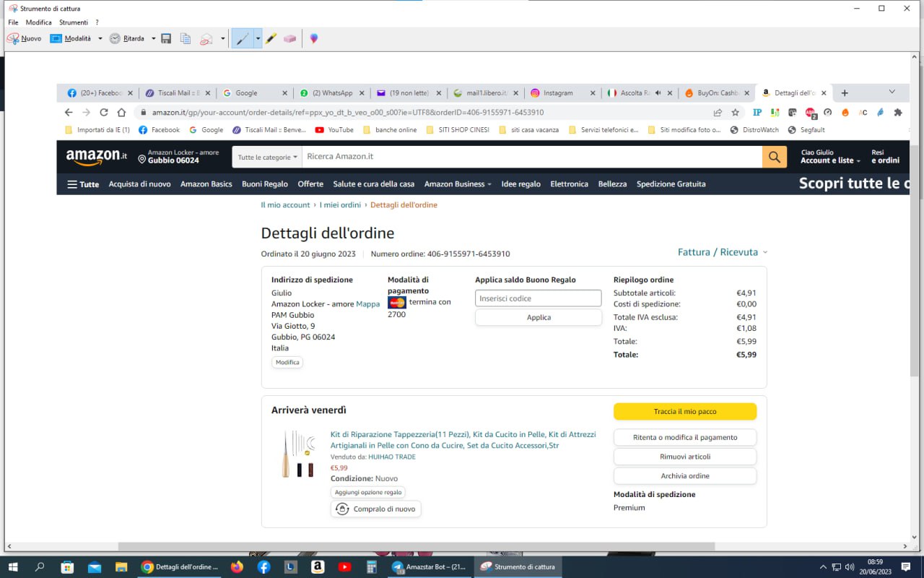Click the gift code input field
Viewport: 924px width, 578px height.
click(538, 298)
